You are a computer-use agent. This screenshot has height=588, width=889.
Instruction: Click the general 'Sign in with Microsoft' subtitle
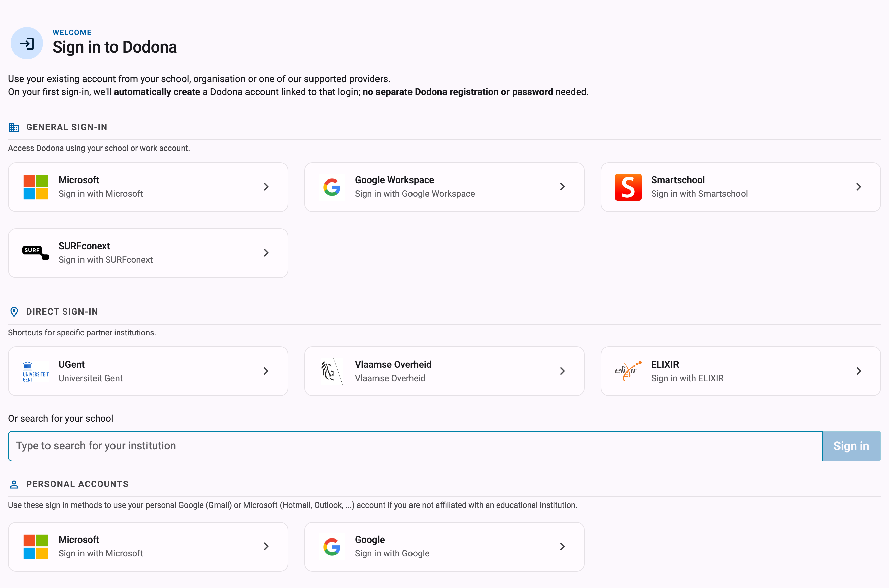(x=100, y=194)
